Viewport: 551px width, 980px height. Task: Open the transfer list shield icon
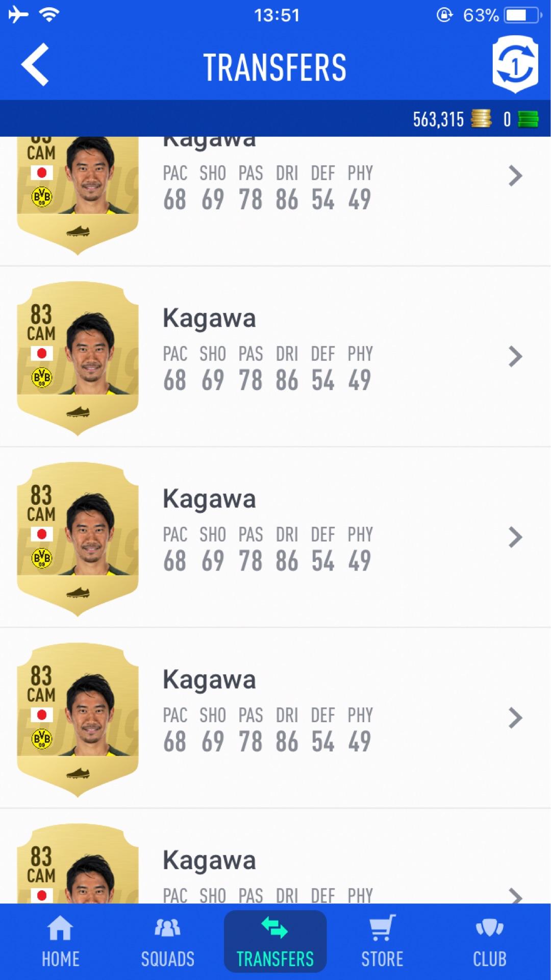515,64
